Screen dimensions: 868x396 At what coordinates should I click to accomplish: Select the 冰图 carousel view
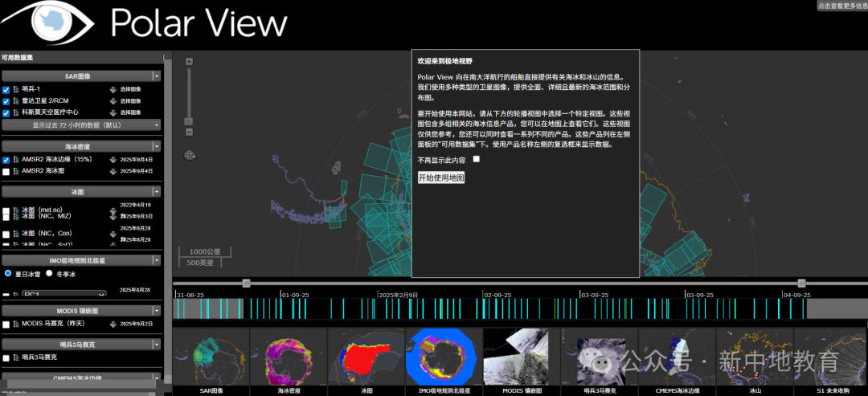pyautogui.click(x=366, y=360)
